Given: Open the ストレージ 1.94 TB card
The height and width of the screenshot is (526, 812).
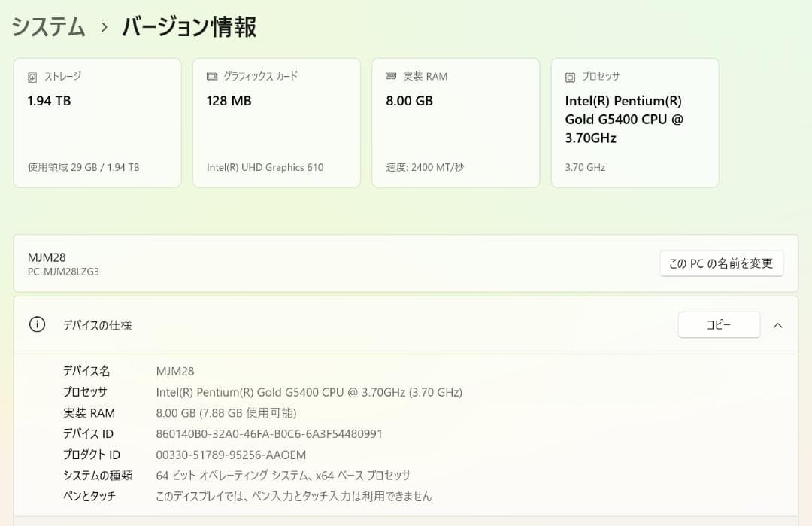Looking at the screenshot, I should (x=97, y=123).
